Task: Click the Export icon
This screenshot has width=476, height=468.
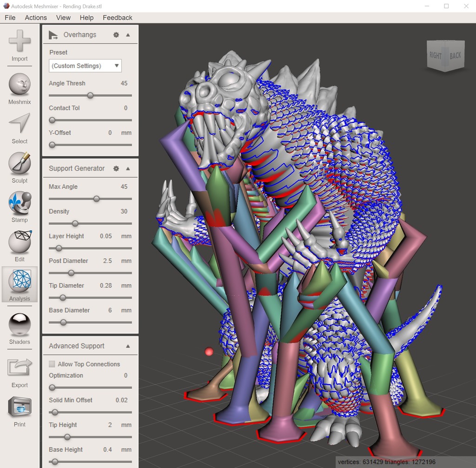Action: (x=20, y=368)
